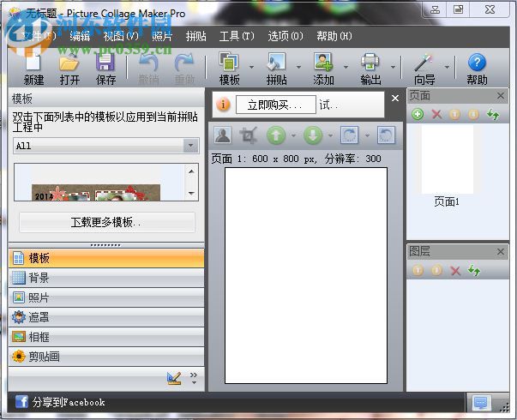The height and width of the screenshot is (420, 517).
Task: Click the 下载更多模板.. button
Action: click(107, 222)
